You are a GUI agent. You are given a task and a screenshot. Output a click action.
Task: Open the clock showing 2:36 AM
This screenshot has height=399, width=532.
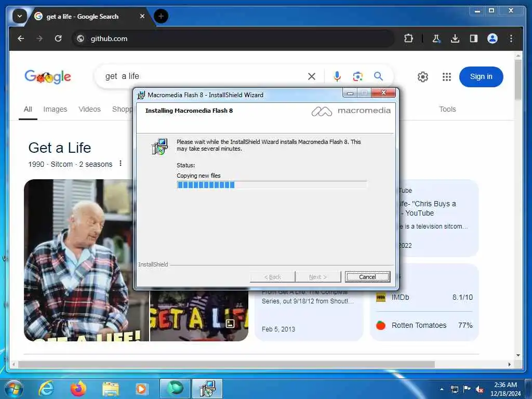coord(506,389)
